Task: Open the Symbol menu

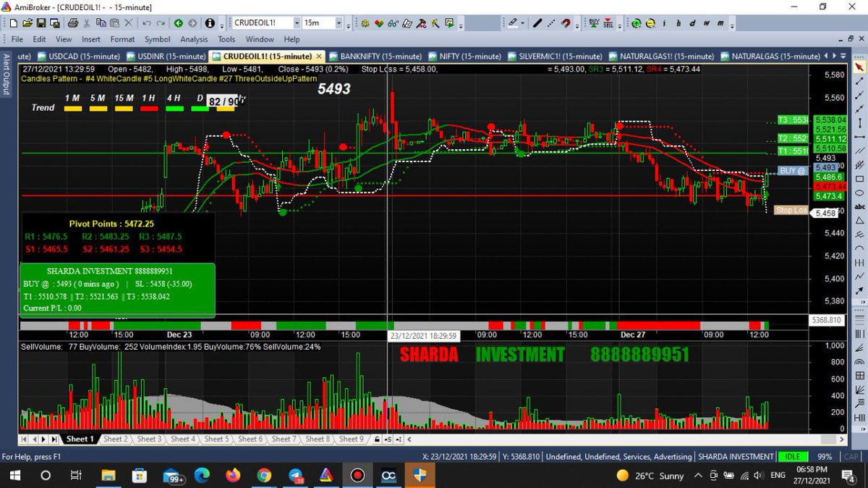Action: 157,39
